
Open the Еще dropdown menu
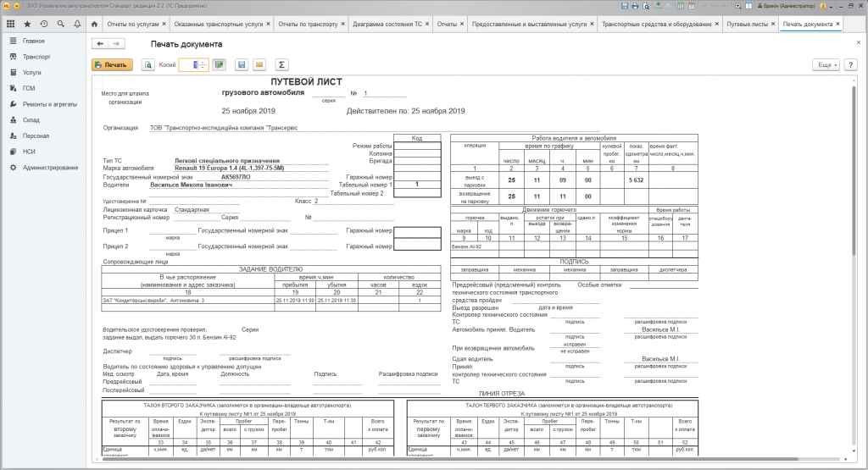coord(826,64)
